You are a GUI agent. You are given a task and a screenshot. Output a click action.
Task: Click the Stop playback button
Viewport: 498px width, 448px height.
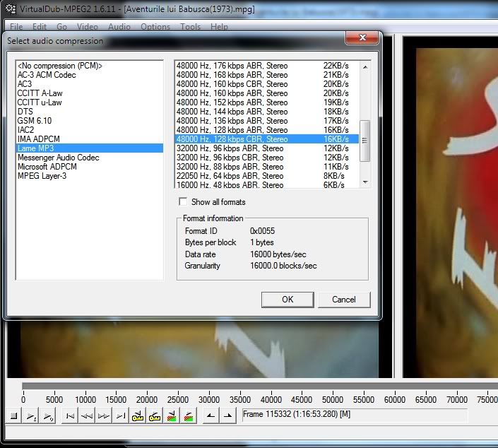tap(13, 416)
